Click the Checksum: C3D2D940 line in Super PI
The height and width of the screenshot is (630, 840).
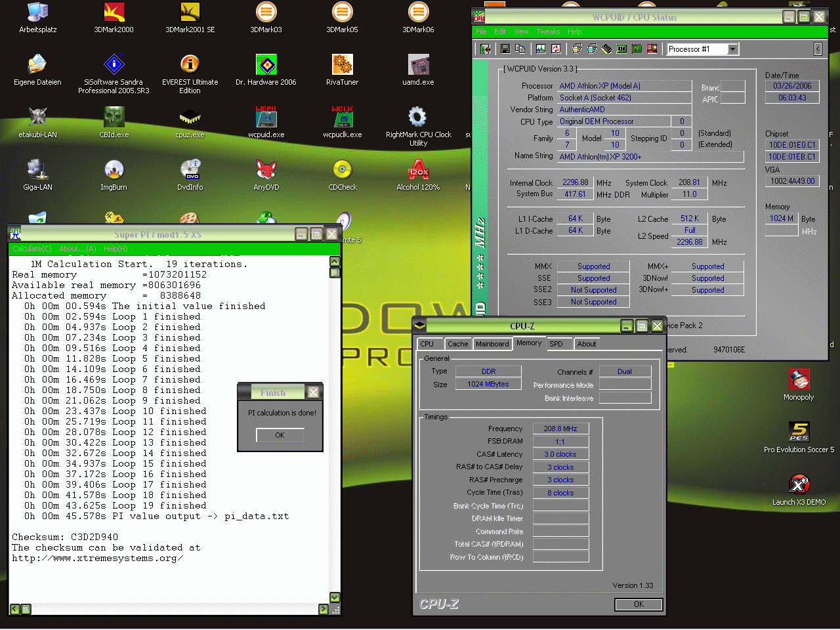click(65, 537)
